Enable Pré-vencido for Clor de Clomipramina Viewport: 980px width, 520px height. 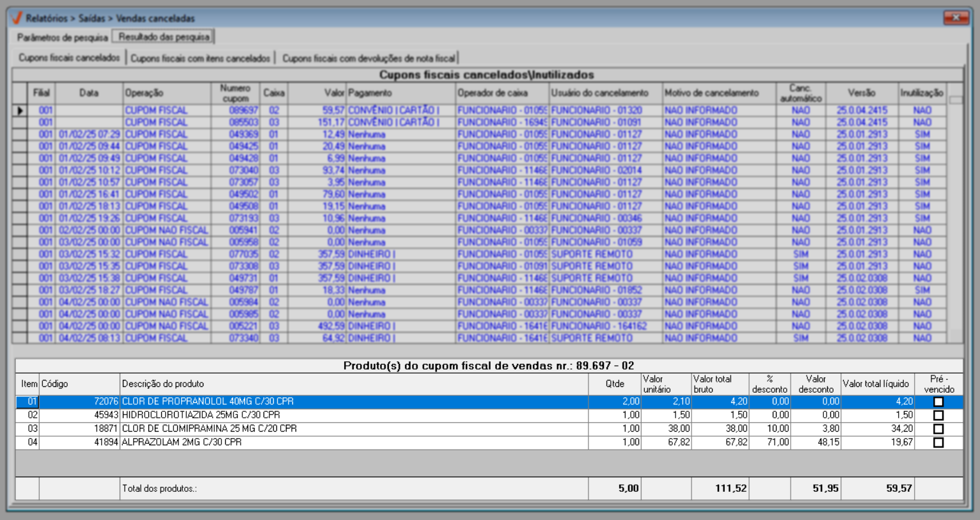[x=938, y=429]
